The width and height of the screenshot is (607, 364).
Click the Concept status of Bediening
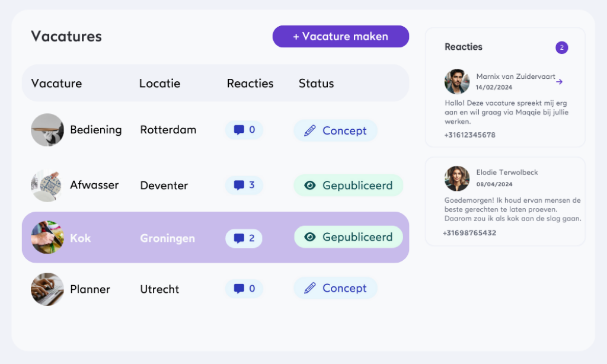(336, 130)
